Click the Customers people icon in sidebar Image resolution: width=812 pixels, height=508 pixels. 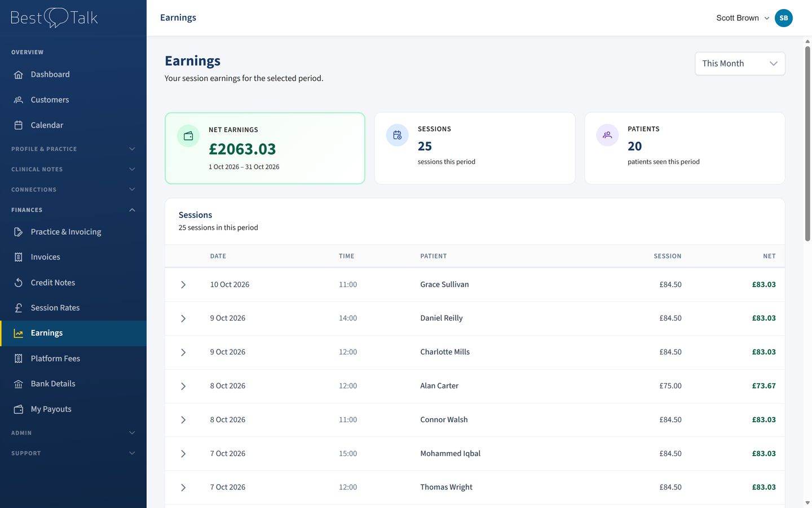point(19,100)
